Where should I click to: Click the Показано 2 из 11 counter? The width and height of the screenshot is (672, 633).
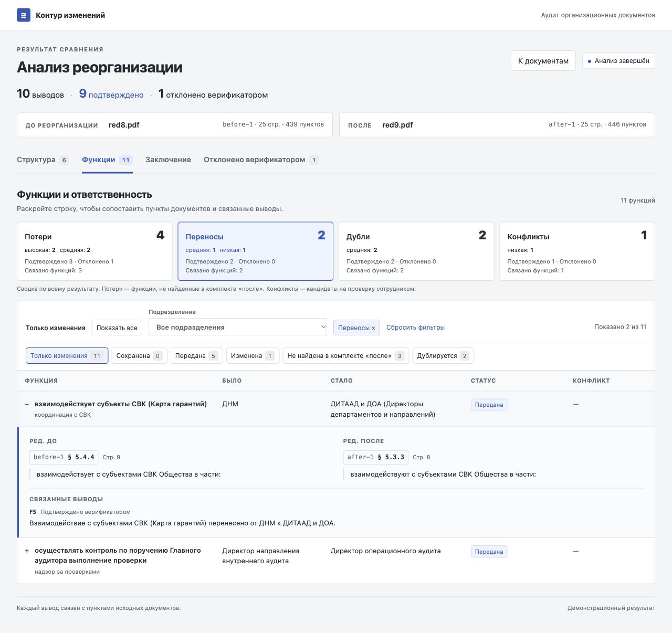click(620, 327)
